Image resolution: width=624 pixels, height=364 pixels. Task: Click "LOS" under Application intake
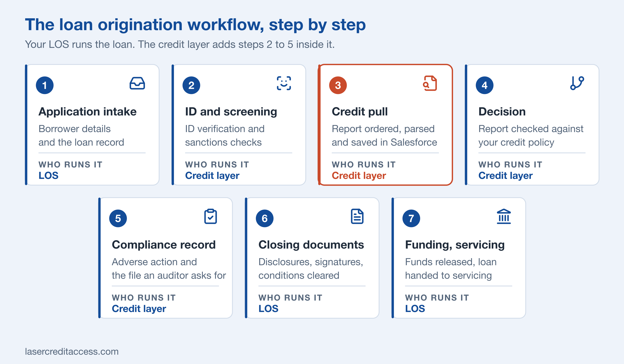48,176
